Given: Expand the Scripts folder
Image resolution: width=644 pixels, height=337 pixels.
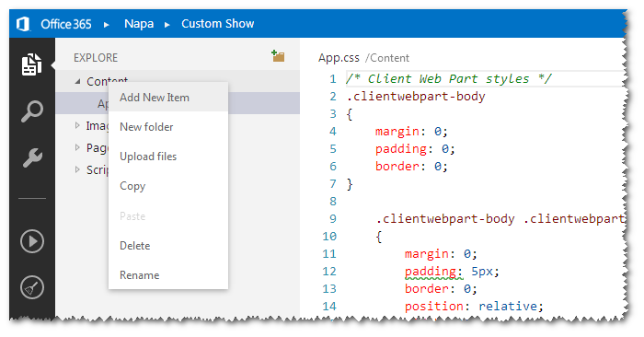Looking at the screenshot, I should coord(77,169).
